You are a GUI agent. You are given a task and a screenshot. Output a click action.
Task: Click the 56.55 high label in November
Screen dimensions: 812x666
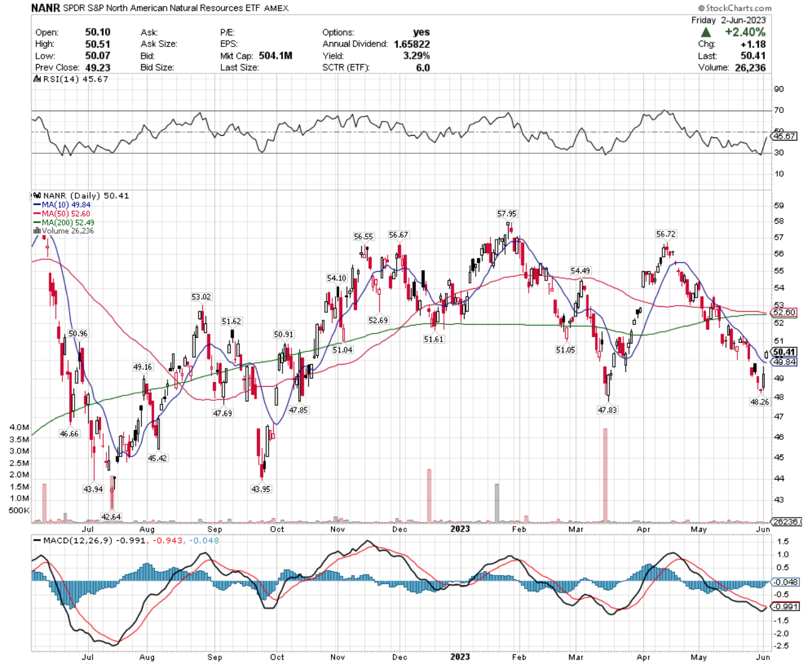coord(363,236)
